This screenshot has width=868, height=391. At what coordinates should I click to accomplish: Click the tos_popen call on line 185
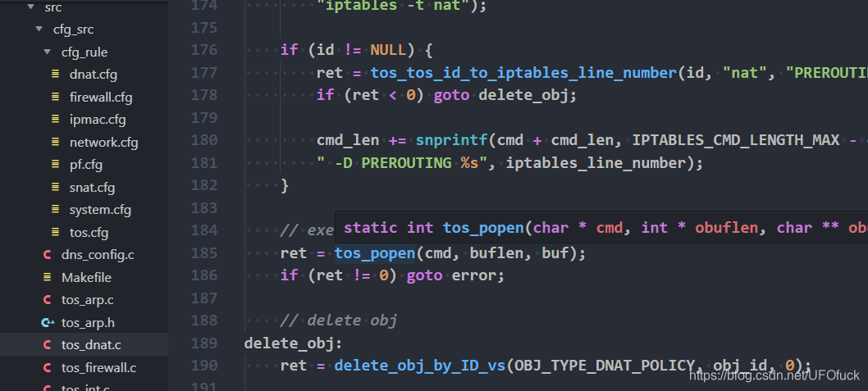(x=375, y=253)
